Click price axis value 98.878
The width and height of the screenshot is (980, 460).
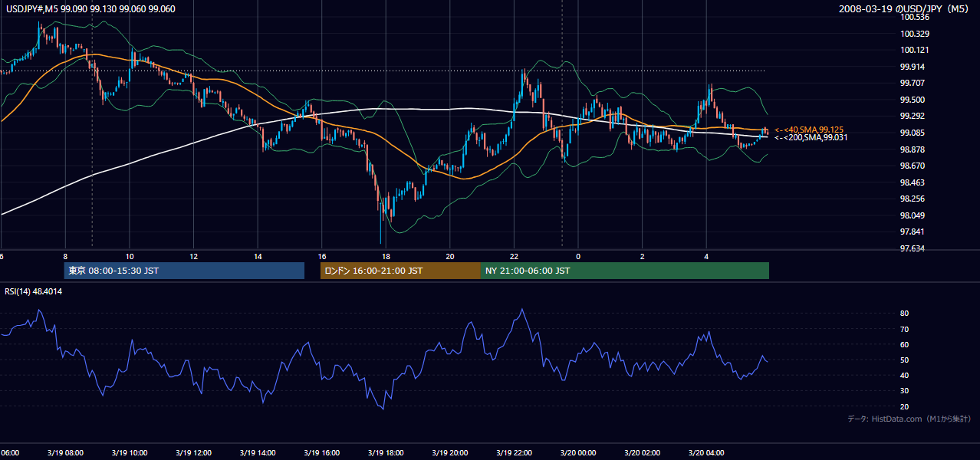click(913, 149)
